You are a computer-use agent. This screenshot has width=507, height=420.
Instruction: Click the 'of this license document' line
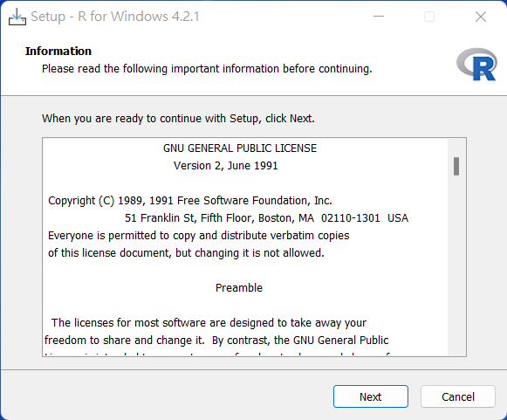[x=186, y=253]
